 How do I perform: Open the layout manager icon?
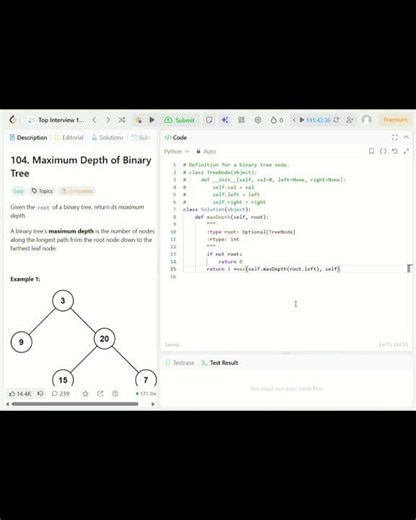tap(241, 120)
